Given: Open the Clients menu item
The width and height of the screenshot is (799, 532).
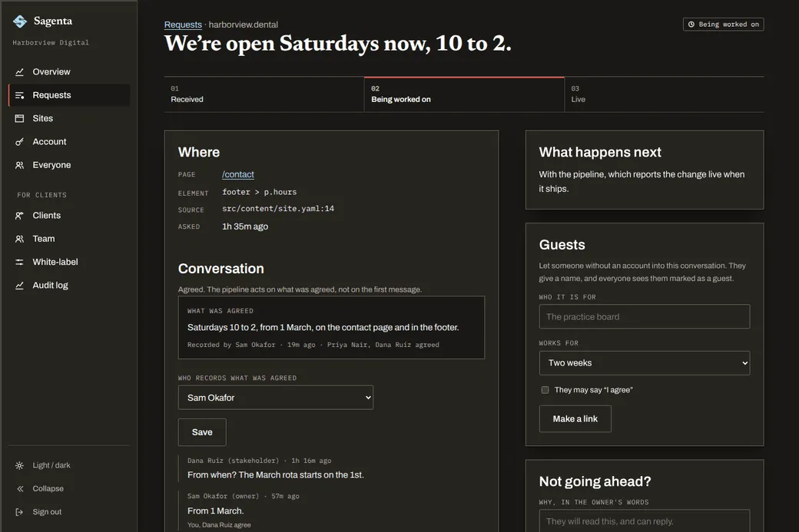Looking at the screenshot, I should click(69, 216).
